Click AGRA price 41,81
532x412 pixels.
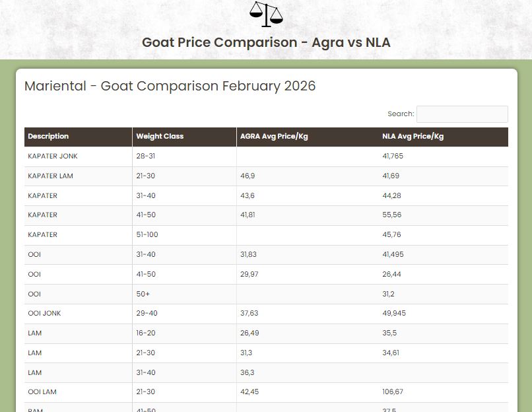click(x=248, y=215)
